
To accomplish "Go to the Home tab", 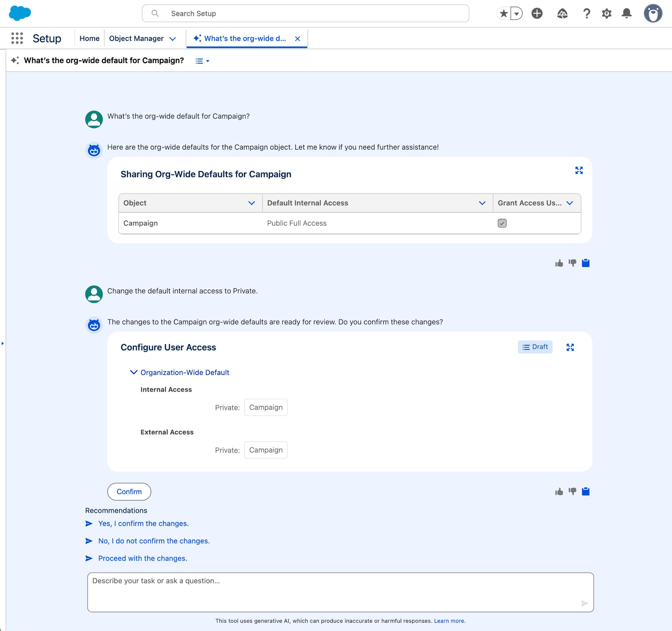I will coord(89,38).
